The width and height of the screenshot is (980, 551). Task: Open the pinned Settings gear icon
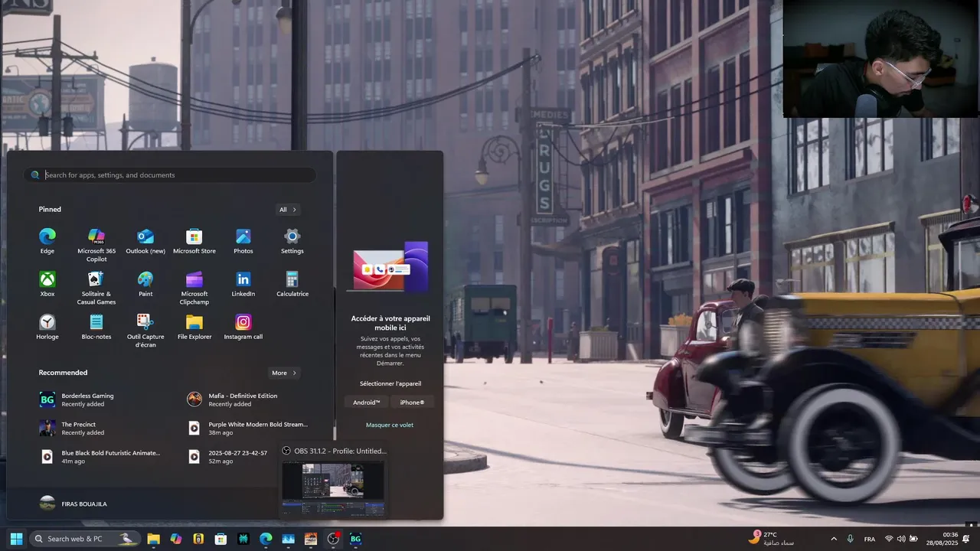[x=292, y=240]
